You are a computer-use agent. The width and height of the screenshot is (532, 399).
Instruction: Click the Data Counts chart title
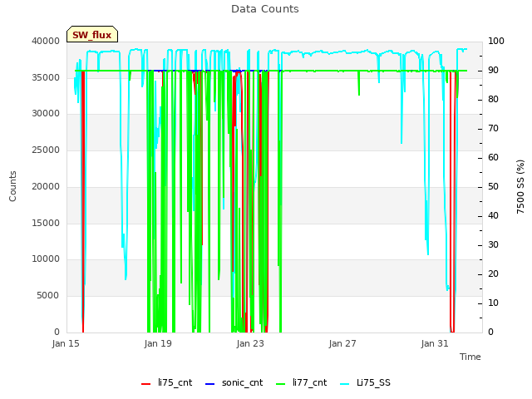click(265, 9)
